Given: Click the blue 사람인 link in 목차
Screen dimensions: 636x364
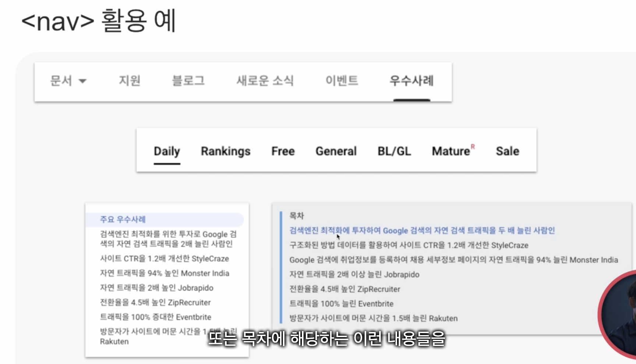Looking at the screenshot, I should (x=422, y=231).
